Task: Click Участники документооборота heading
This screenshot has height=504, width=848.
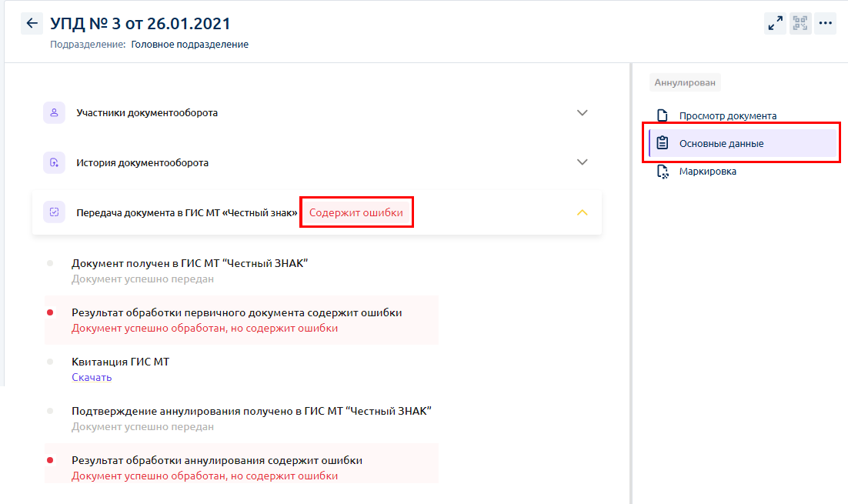Action: coord(146,112)
